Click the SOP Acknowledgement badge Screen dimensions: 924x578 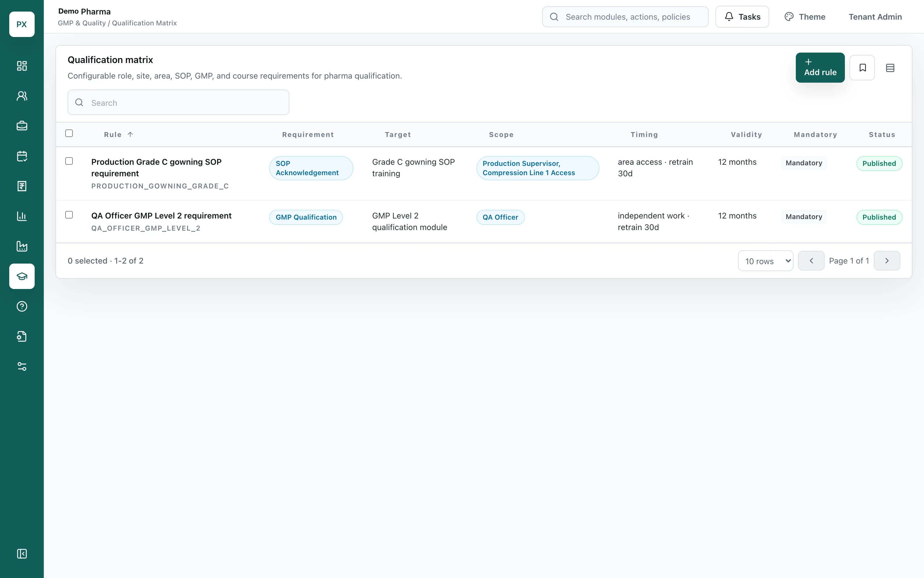[311, 168]
